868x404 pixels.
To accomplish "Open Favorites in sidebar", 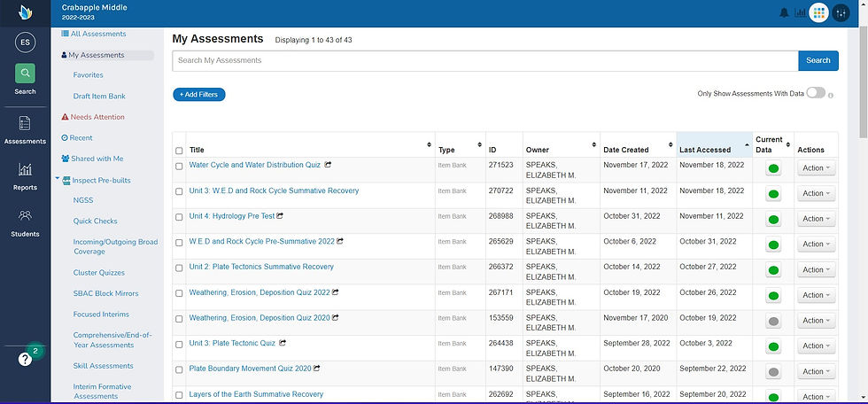I will point(88,74).
